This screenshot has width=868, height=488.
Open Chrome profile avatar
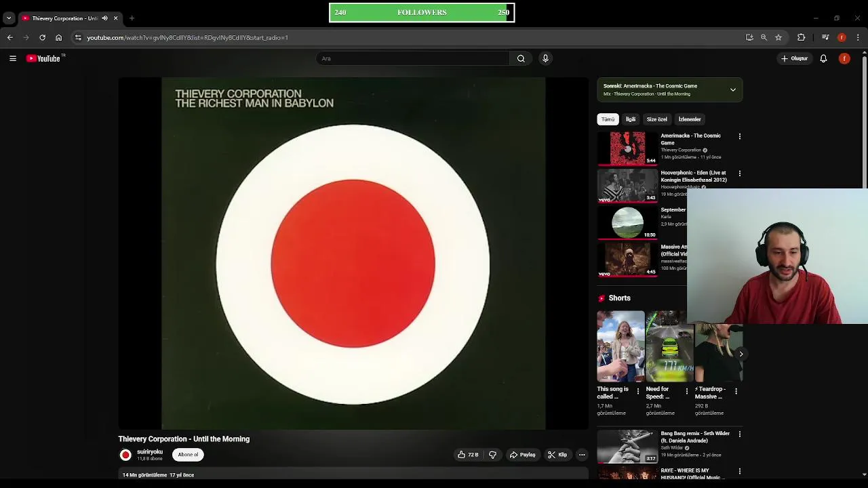[842, 37]
